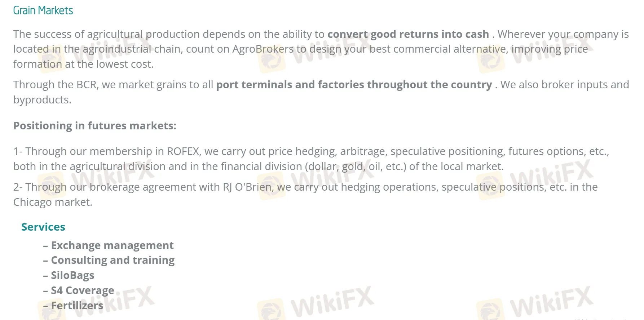Click the word "byproducts." below second paragraph

42,100
